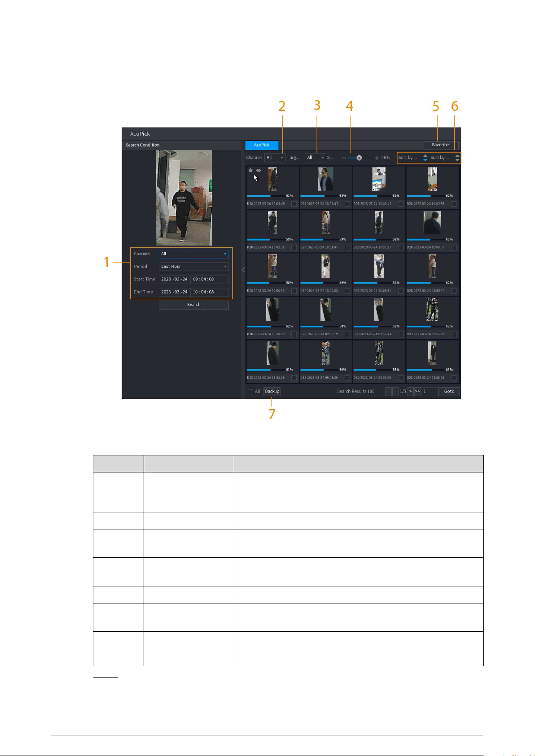The image size is (535, 756).
Task: Select the search target image of man in hoodie
Action: 184,198
